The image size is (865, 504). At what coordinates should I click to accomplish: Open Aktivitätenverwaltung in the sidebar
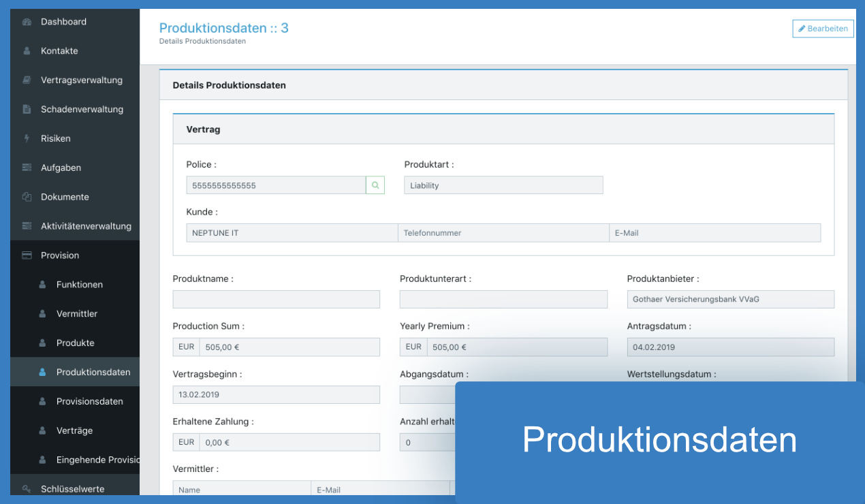point(86,226)
